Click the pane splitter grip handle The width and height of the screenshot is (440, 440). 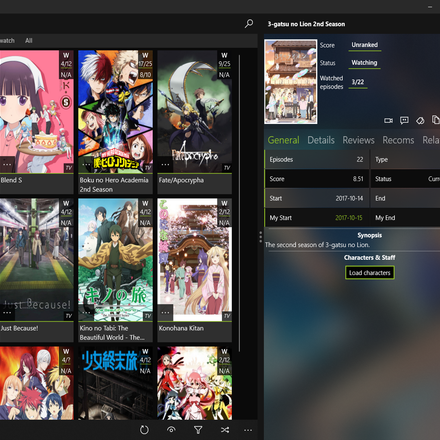(x=261, y=237)
